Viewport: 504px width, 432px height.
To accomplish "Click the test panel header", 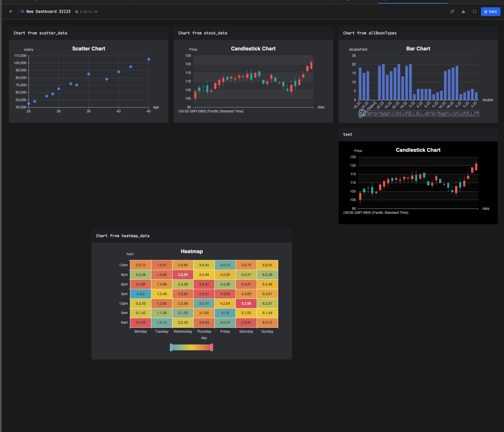I will (x=348, y=134).
